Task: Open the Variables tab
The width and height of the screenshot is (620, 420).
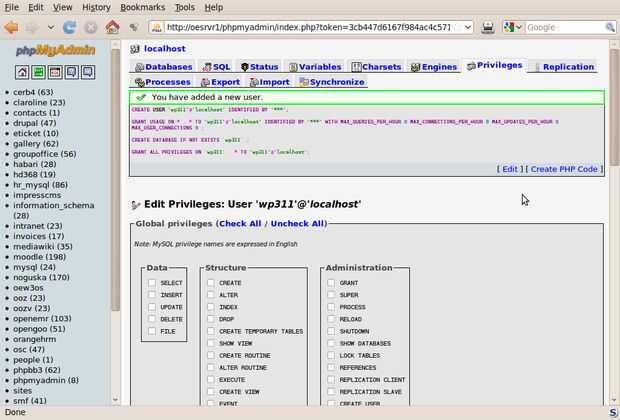Action: 315,67
